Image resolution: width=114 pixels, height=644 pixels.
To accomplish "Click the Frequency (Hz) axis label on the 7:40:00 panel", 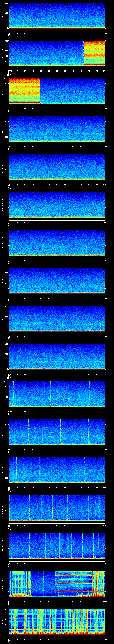I will click(3, 584).
